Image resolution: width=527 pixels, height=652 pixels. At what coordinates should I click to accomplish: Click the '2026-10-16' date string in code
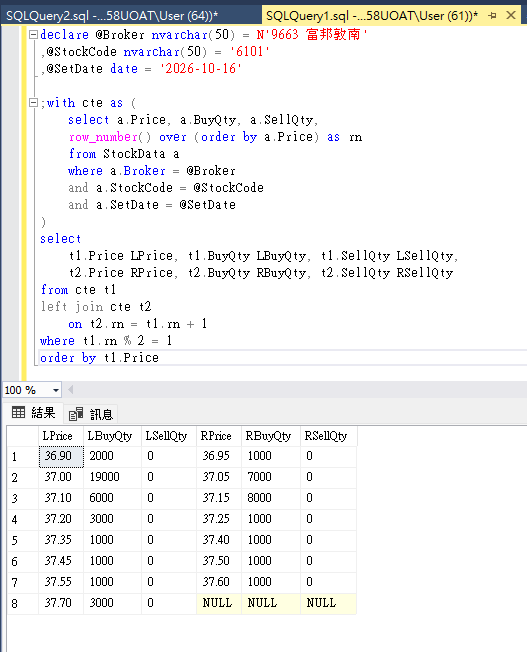(x=200, y=69)
